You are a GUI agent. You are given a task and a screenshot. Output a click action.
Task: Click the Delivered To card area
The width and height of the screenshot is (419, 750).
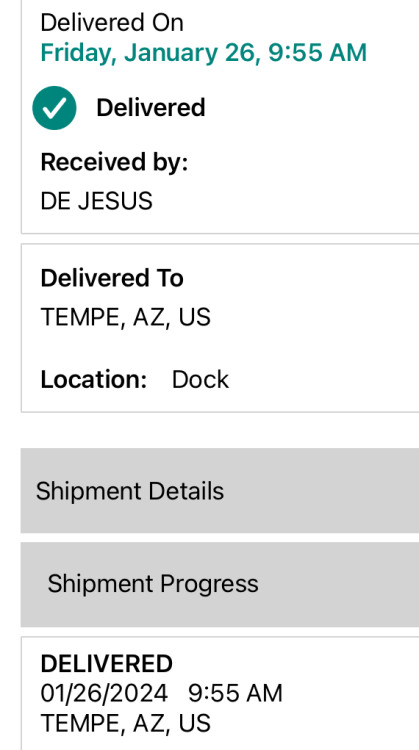tap(220, 328)
